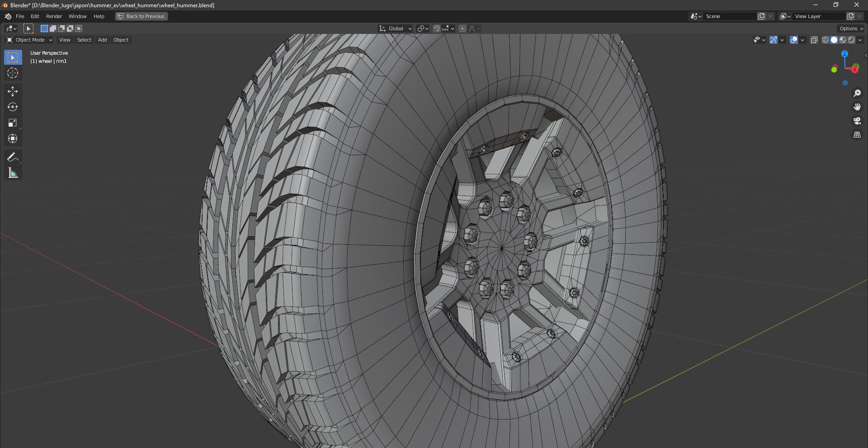
Task: Click the View Layer name field
Action: tap(819, 16)
